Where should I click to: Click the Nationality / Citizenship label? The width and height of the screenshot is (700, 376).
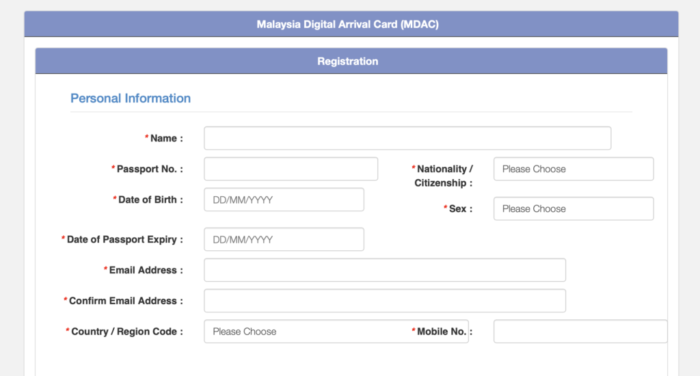[442, 176]
